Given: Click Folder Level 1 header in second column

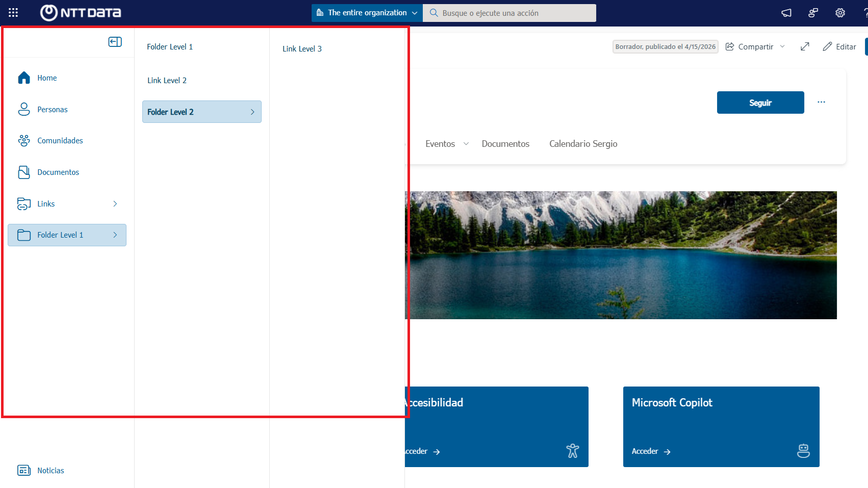Looking at the screenshot, I should point(170,47).
